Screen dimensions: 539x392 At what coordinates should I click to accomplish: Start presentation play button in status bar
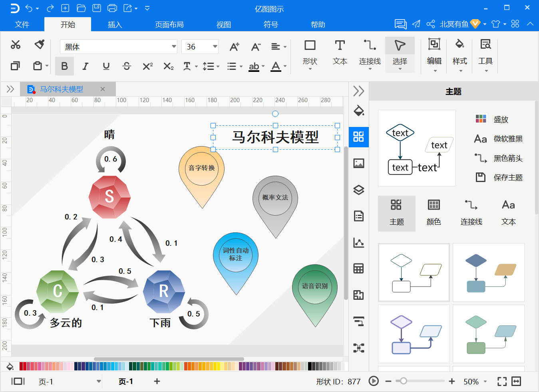pyautogui.click(x=374, y=381)
